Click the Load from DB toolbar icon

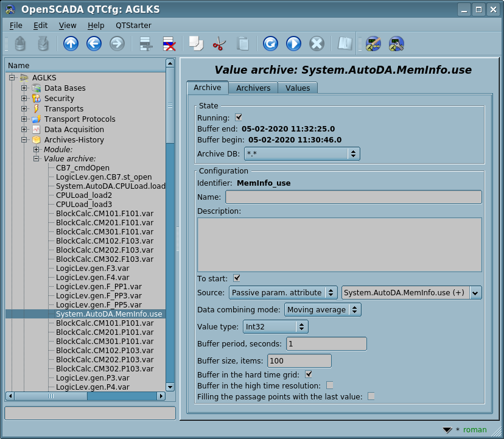[x=20, y=44]
